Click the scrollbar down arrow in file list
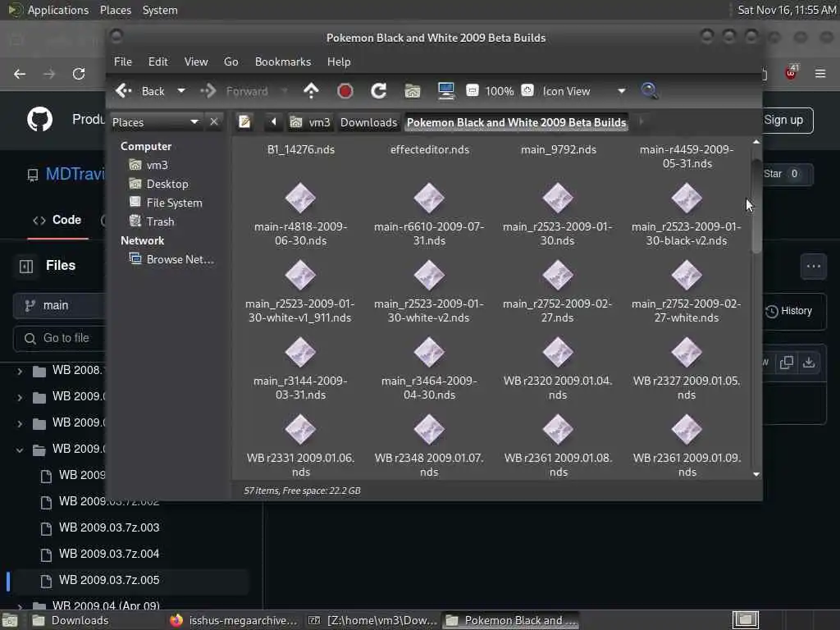Viewport: 840px width, 630px height. 756,474
